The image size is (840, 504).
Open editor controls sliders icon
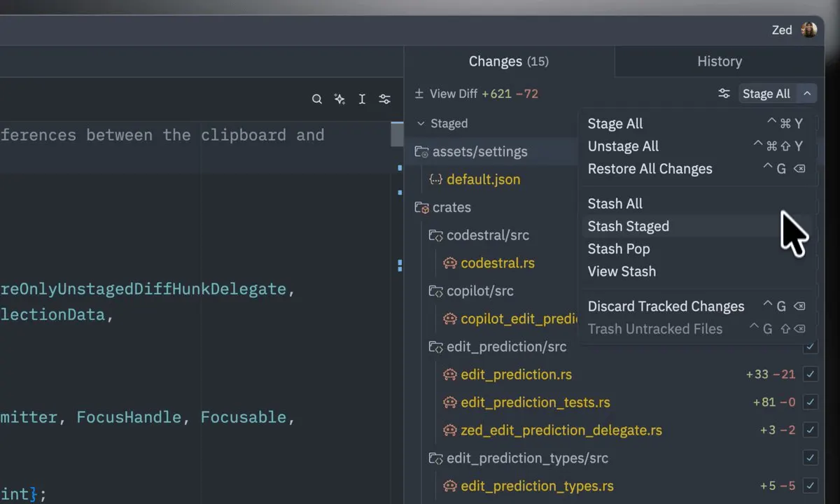384,99
